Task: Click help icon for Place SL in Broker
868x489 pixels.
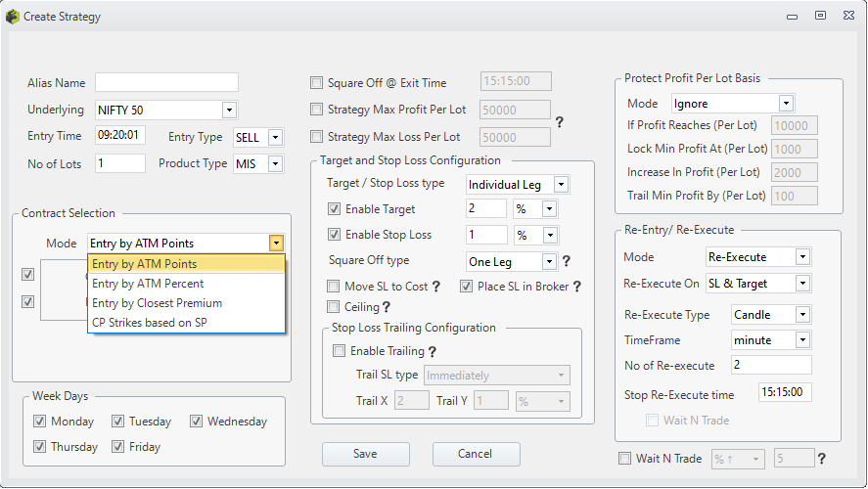Action: point(576,287)
